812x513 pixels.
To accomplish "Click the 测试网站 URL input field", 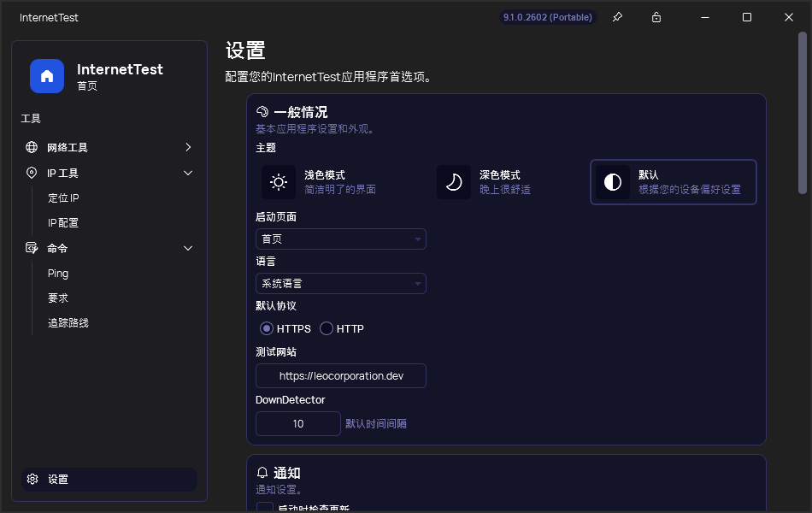I will click(340, 375).
